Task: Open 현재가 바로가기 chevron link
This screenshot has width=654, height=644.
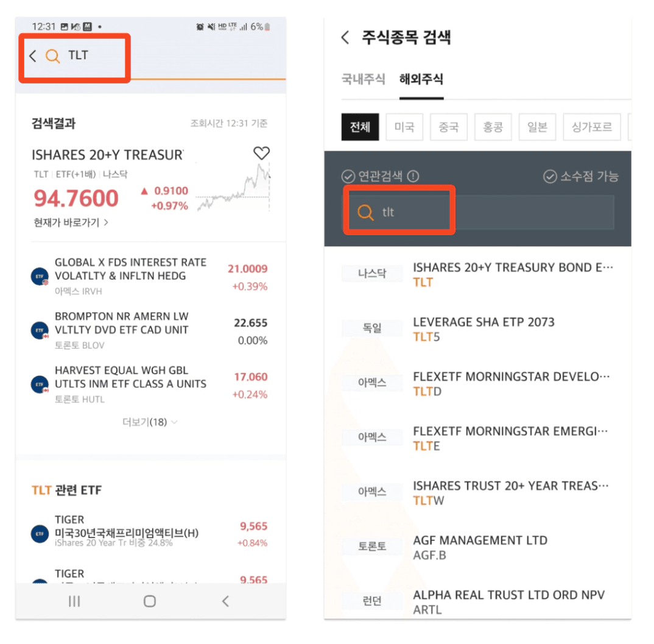Action: pos(71,222)
